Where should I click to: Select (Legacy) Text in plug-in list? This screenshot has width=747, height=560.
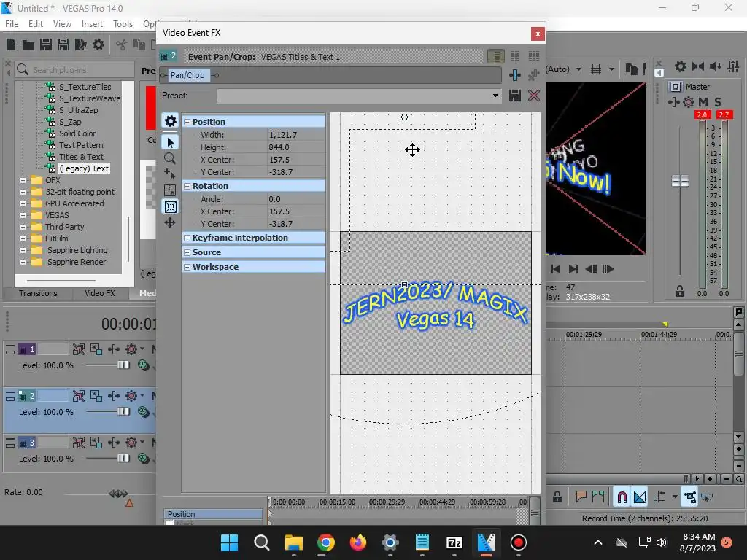(x=84, y=168)
